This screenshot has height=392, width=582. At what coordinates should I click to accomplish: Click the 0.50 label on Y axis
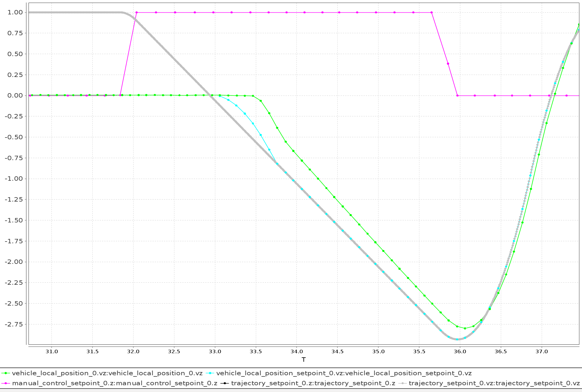(15, 54)
